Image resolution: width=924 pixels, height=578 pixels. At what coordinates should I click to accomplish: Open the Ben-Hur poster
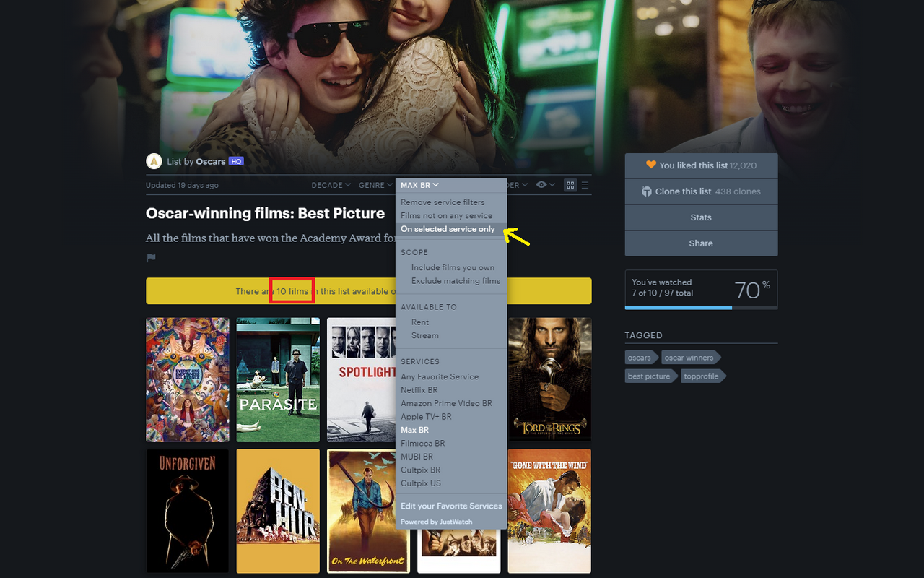278,511
